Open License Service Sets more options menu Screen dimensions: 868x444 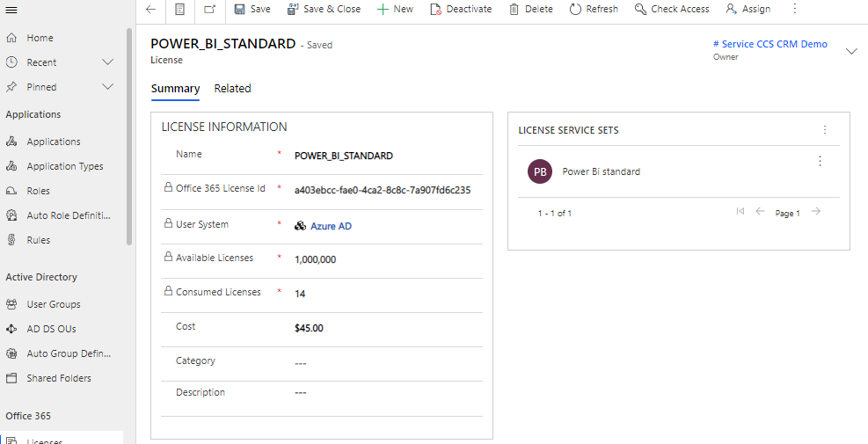click(x=824, y=130)
